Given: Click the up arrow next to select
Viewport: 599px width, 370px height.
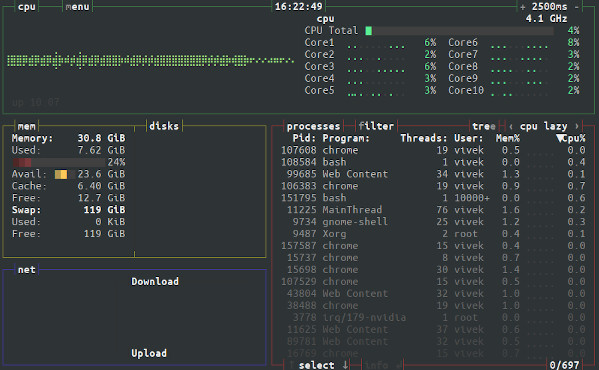Looking at the screenshot, I should [291, 365].
